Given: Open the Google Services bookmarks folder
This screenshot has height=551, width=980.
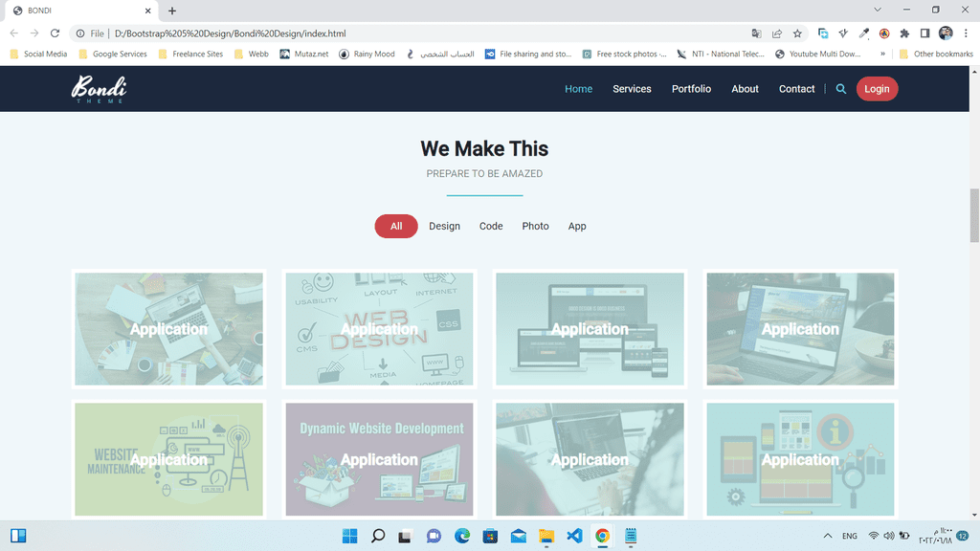Looking at the screenshot, I should pos(113,54).
